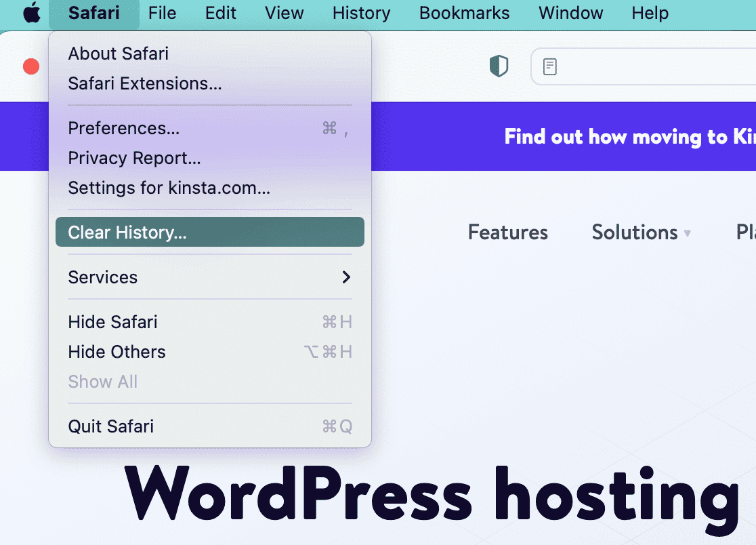This screenshot has height=545, width=756.
Task: Open the View menu
Action: pos(284,13)
